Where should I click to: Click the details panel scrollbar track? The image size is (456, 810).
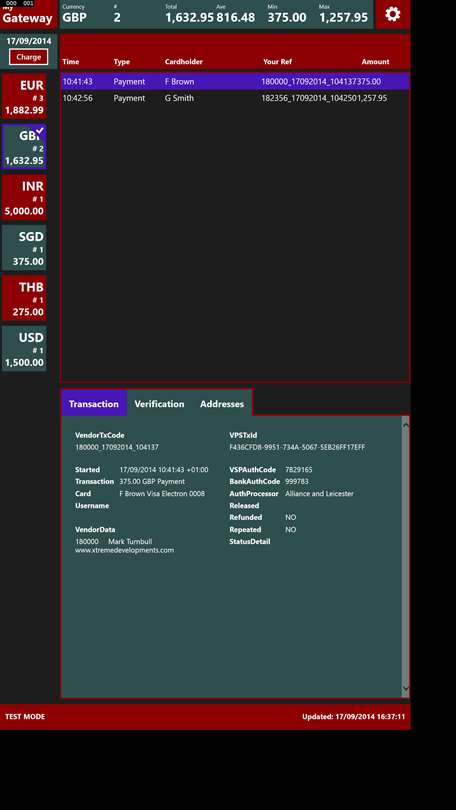point(405,557)
